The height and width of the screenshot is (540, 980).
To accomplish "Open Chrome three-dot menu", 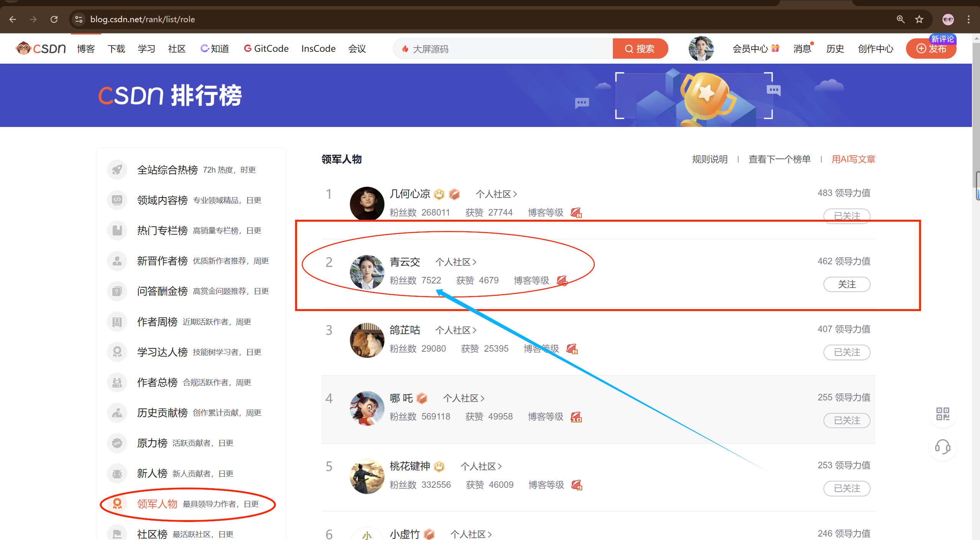I will point(969,19).
